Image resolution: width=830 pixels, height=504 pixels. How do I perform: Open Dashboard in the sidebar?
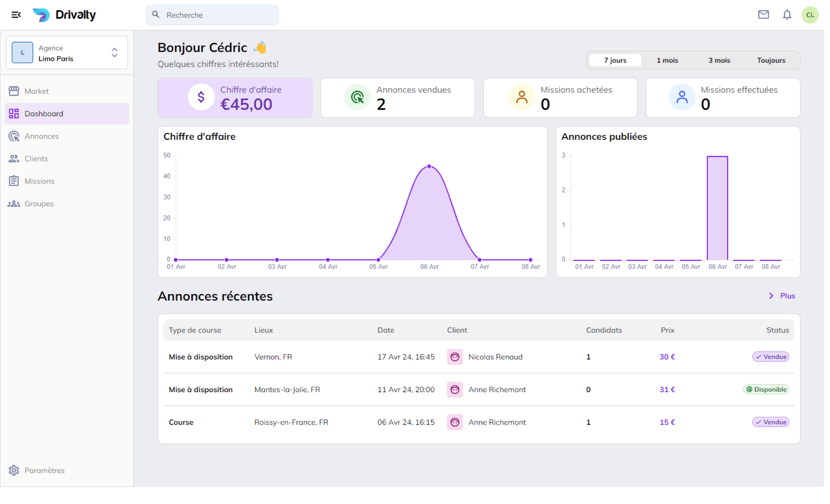coord(67,113)
